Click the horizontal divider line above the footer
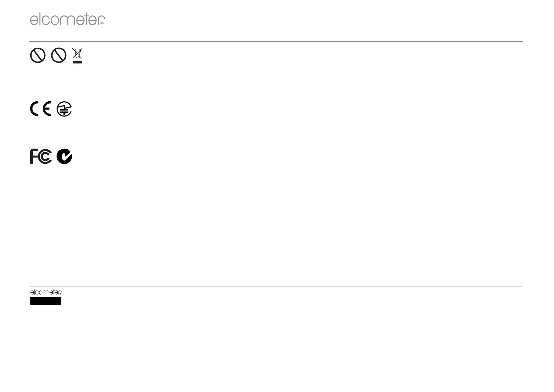Screen dimensions: 554x392 coord(276,286)
